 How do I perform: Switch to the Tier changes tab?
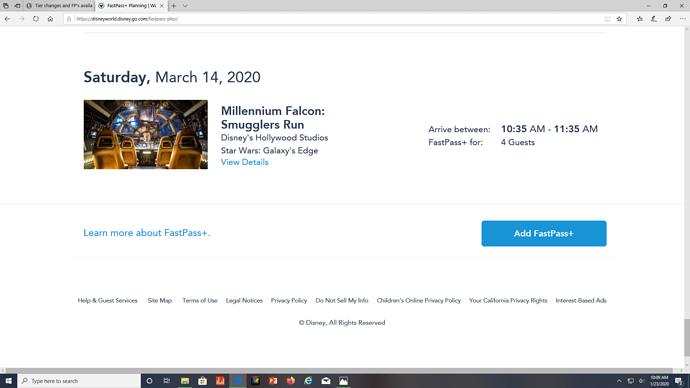60,6
